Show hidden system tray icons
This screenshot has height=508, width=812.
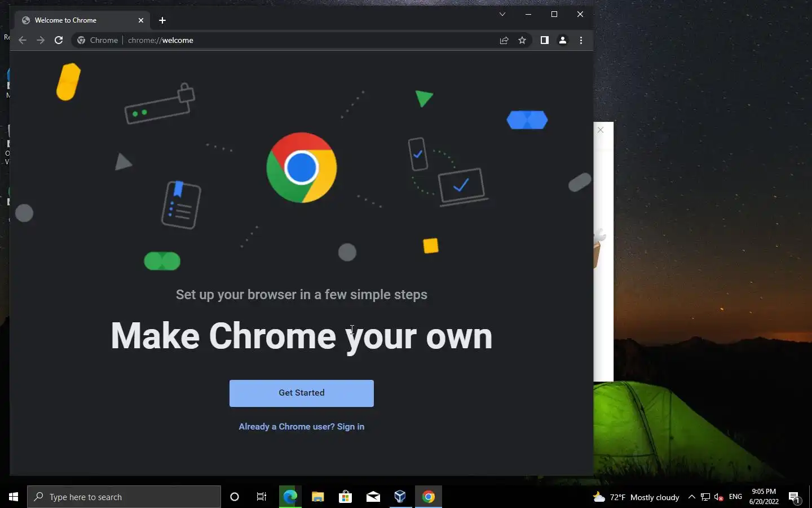tap(692, 497)
